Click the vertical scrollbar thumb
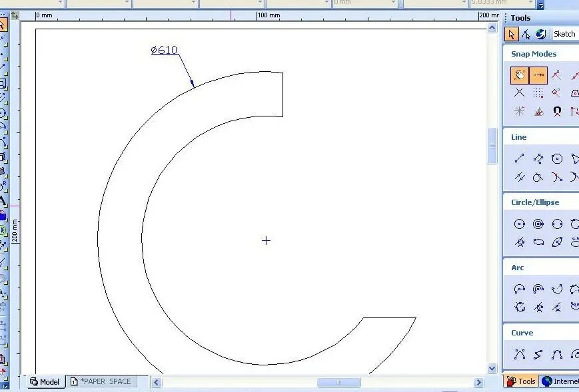The width and height of the screenshot is (579, 392). point(492,146)
